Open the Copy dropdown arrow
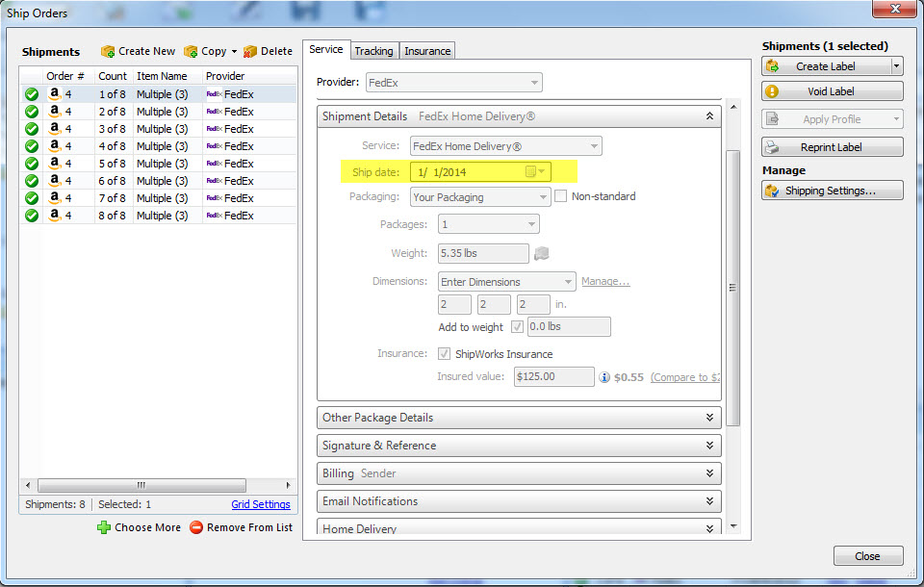Screen dimensions: 924x587 234,52
